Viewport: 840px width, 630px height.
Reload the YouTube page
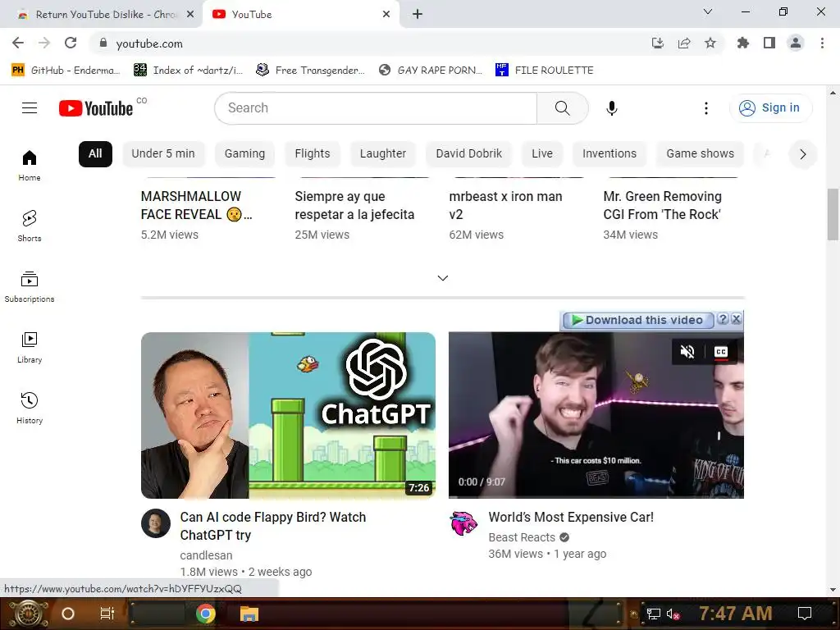71,43
